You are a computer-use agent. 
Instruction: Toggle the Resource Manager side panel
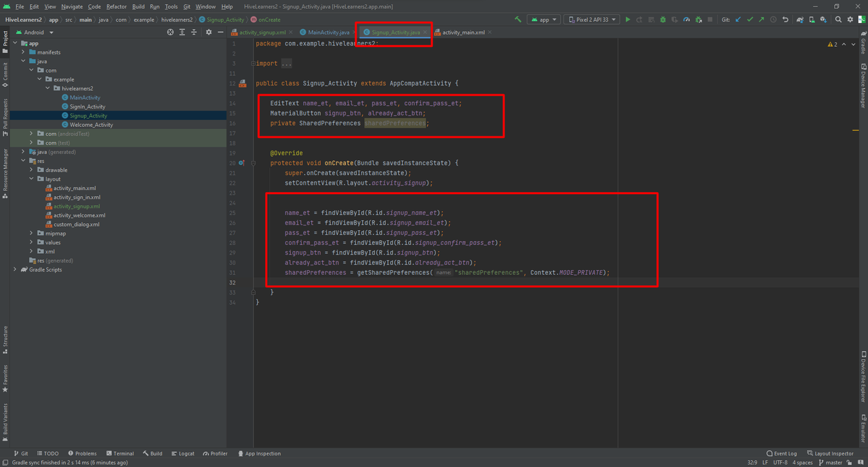tap(5, 174)
